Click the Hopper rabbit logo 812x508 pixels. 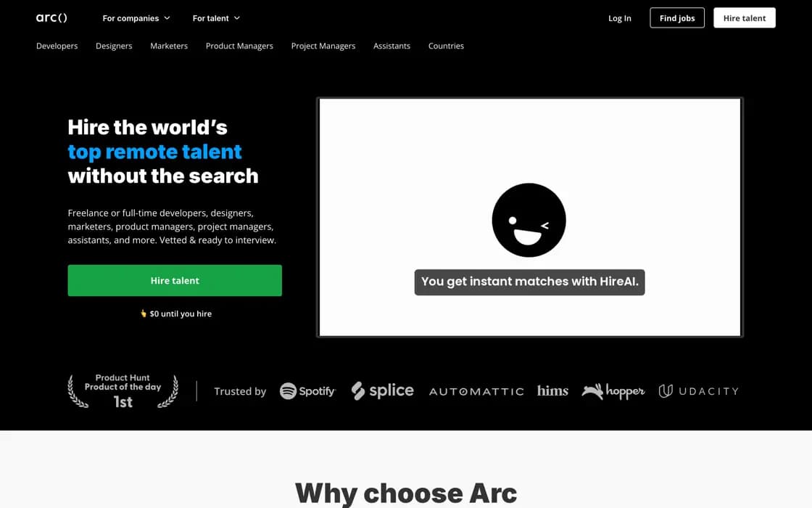[x=613, y=391]
